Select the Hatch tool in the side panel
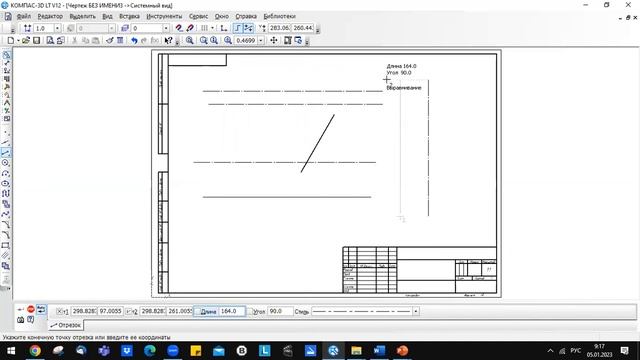This screenshot has width=640, height=360. pyautogui.click(x=6, y=256)
